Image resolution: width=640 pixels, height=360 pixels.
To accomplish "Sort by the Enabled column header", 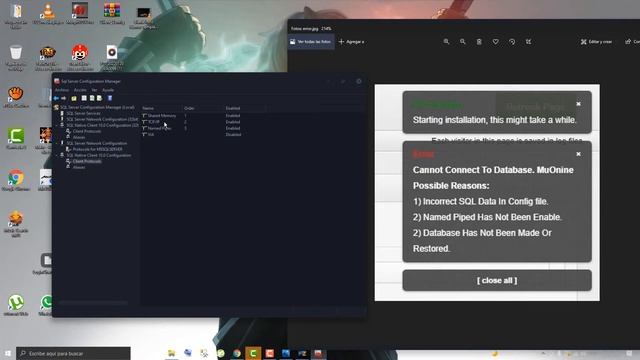I will tap(245, 108).
